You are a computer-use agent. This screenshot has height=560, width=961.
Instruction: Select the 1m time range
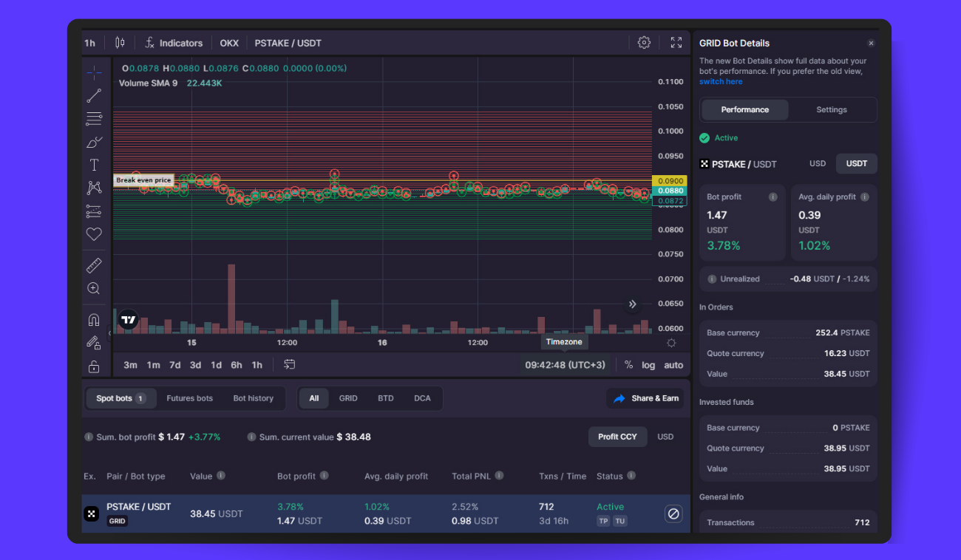153,365
